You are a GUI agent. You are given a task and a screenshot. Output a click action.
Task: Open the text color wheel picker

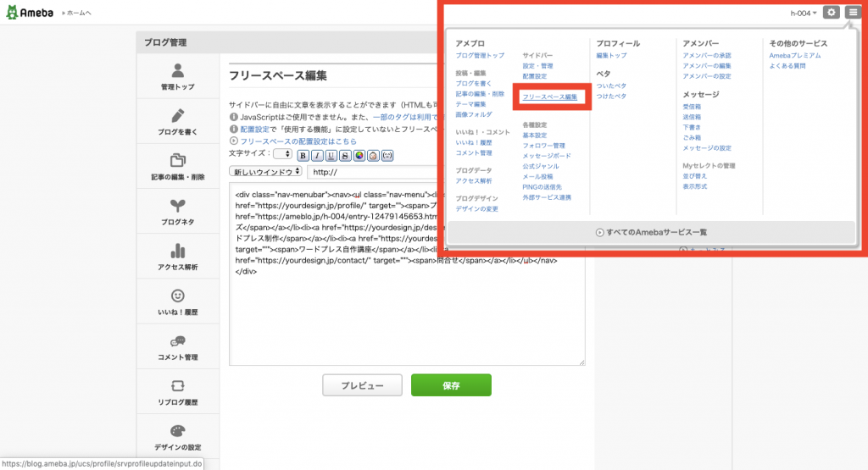tap(359, 155)
